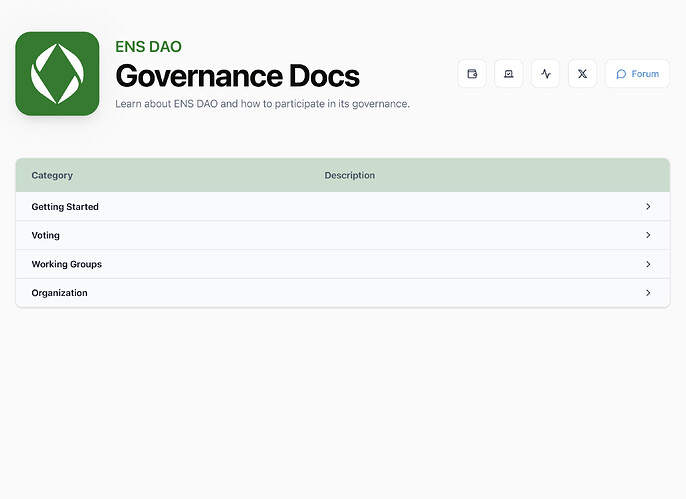This screenshot has width=686, height=499.
Task: Expand the Voting row chevron arrow
Action: 648,236
